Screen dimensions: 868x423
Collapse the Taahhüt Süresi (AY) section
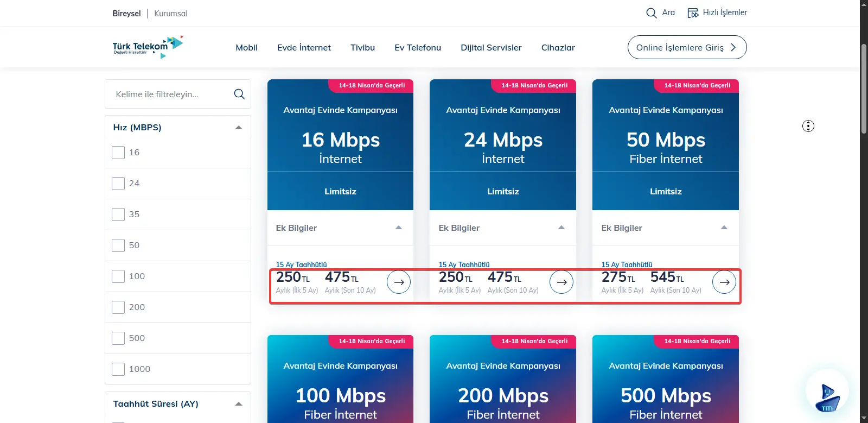(x=239, y=404)
